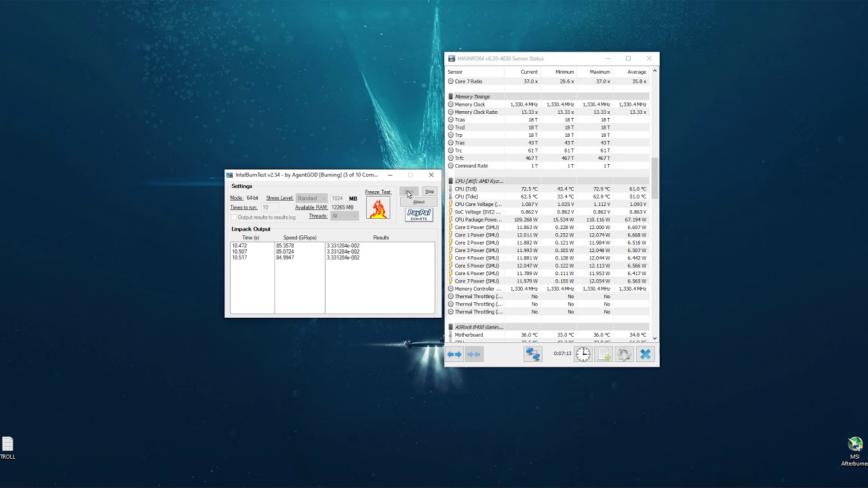Click the Sensor column header
The width and height of the screenshot is (868, 488).
475,72
